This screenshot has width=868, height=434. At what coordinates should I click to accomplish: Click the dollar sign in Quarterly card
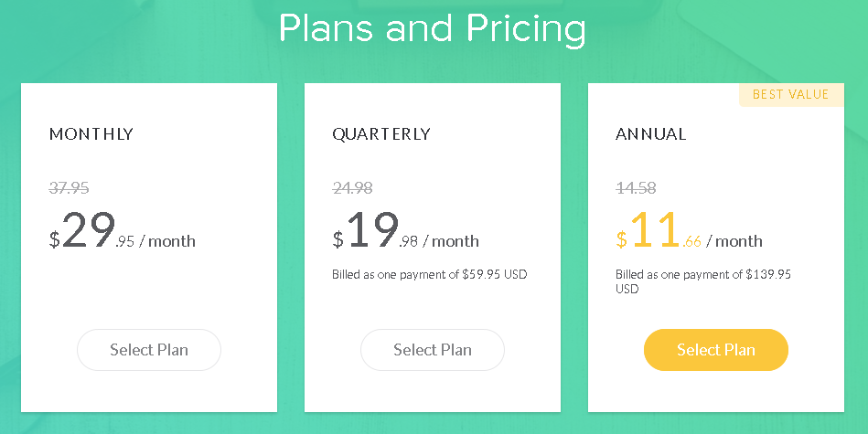coord(338,239)
